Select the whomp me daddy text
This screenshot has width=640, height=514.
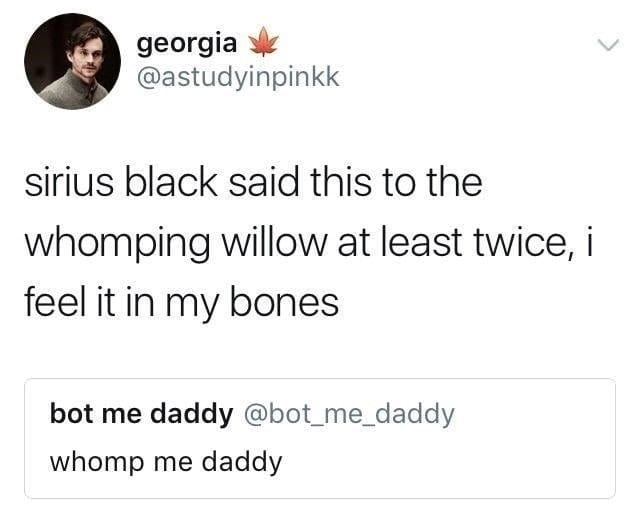(x=166, y=463)
